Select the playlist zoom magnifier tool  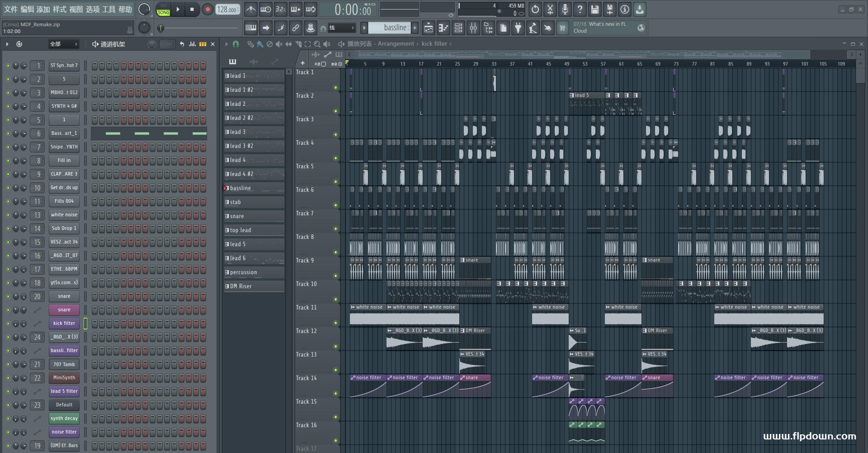pyautogui.click(x=317, y=44)
